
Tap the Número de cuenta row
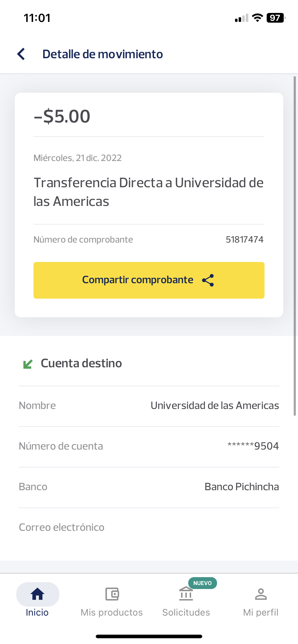149,446
